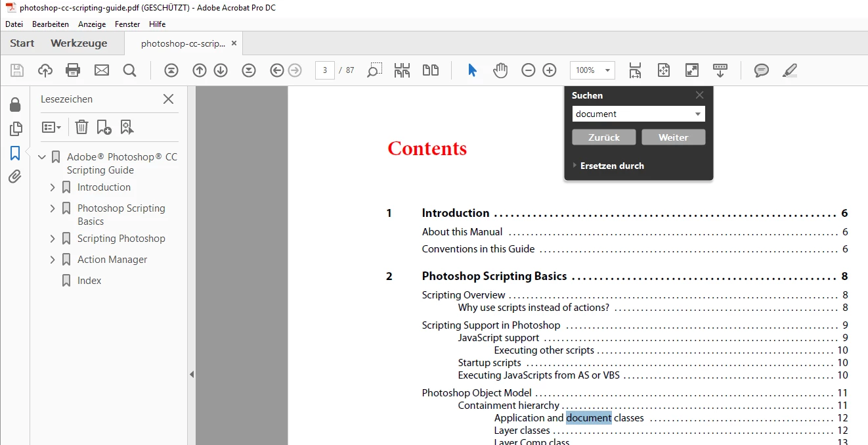Open the Hilfe menu

pos(157,24)
